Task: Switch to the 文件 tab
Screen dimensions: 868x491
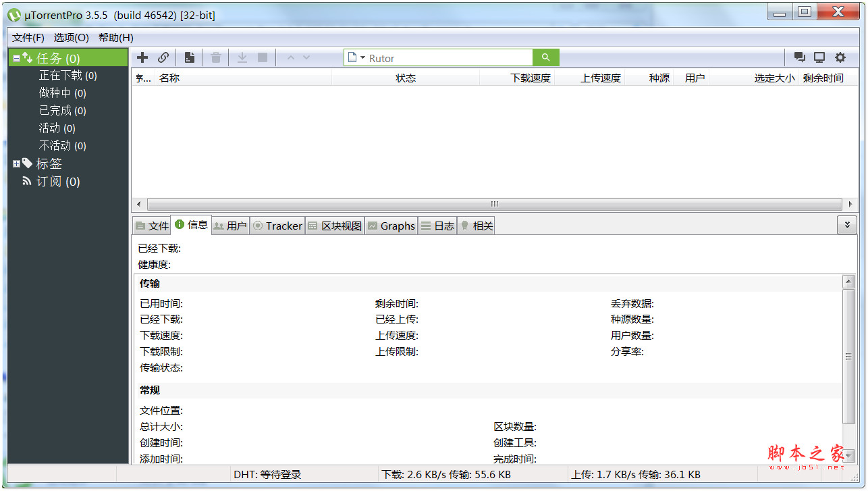Action: click(x=152, y=226)
